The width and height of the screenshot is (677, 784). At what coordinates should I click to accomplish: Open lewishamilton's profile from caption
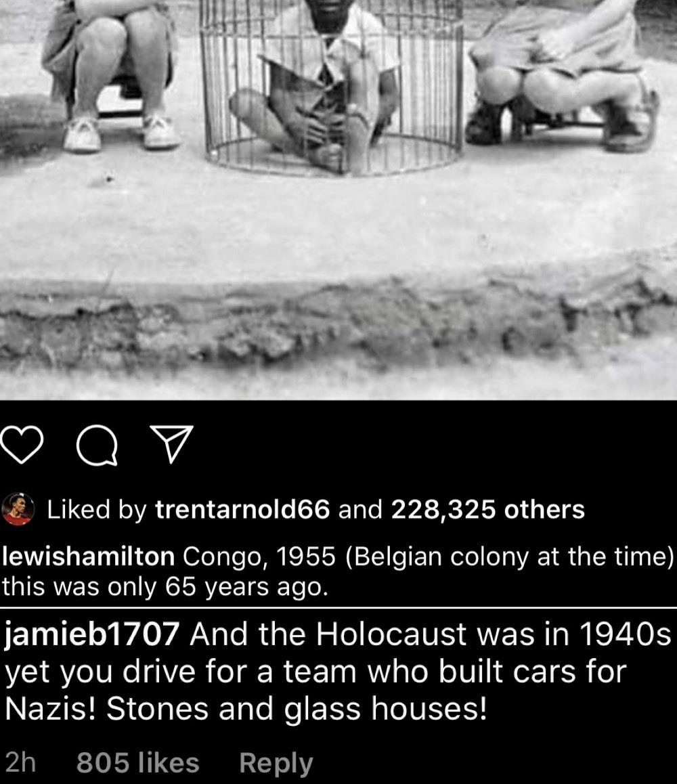click(89, 557)
